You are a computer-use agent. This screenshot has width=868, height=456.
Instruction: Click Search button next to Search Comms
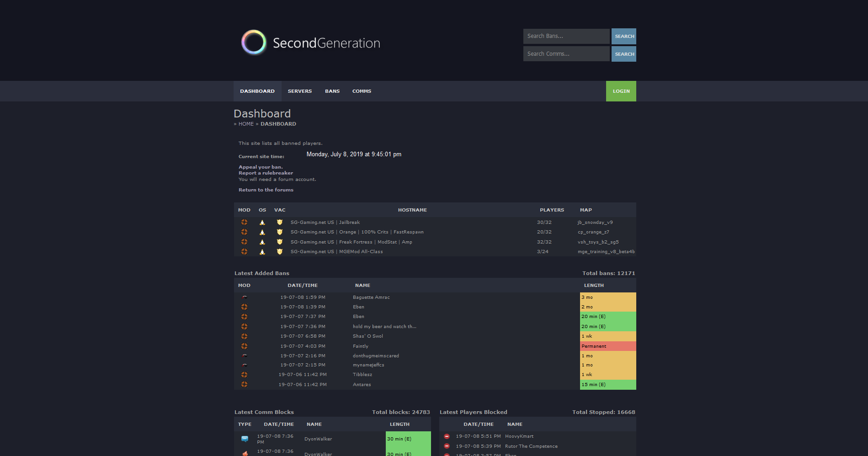tap(624, 54)
